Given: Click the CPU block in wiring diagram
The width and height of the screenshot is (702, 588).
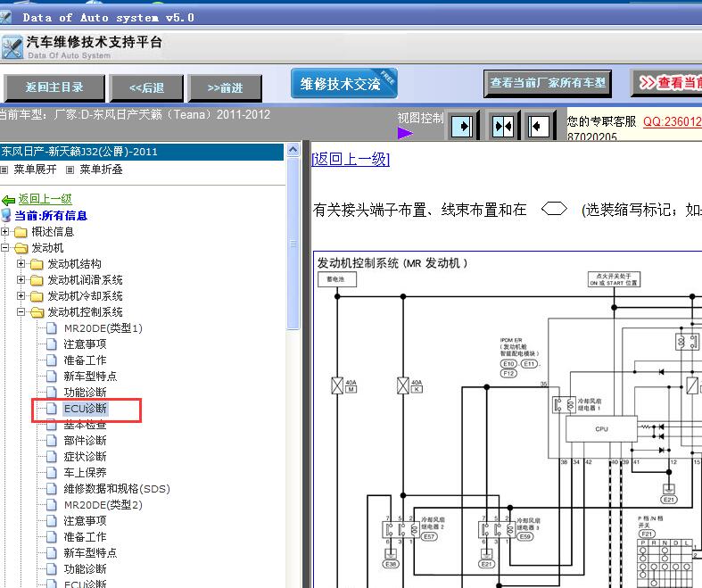Looking at the screenshot, I should click(x=601, y=429).
